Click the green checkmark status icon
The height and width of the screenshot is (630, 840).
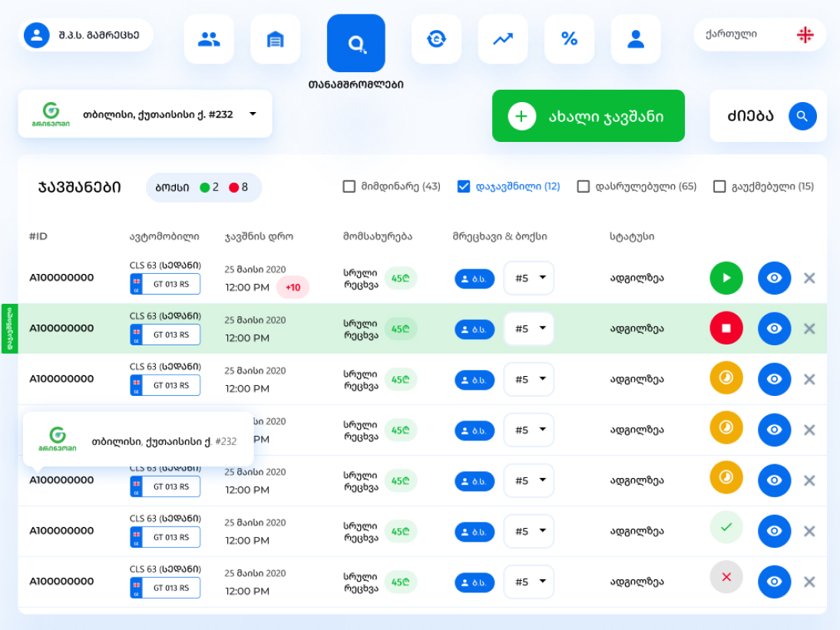click(726, 527)
